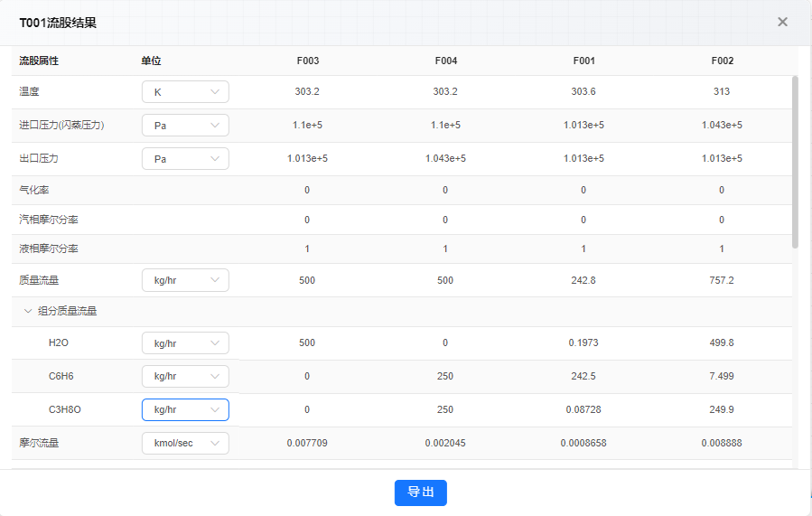The image size is (812, 516).
Task: Click the F002 temperature value 313
Action: tap(722, 91)
